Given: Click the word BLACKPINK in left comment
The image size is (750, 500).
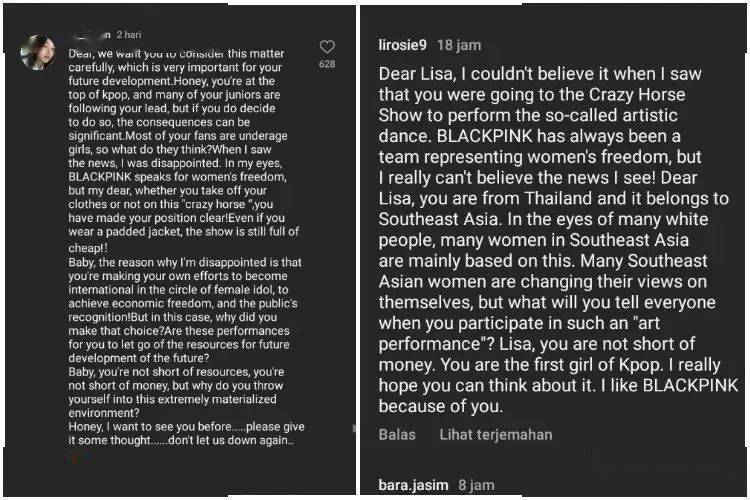Looking at the screenshot, I should coord(99,177).
